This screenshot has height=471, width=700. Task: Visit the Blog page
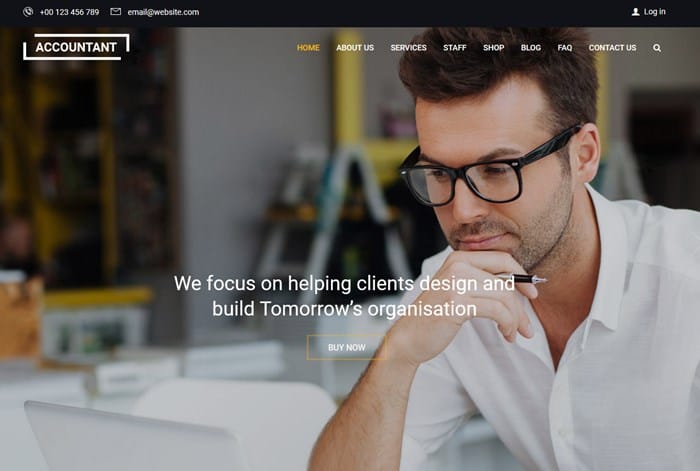coord(530,48)
